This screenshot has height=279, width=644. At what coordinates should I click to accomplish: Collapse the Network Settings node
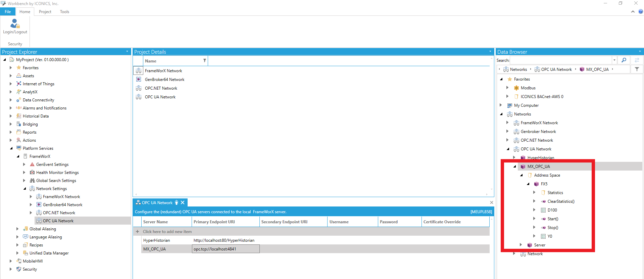24,189
